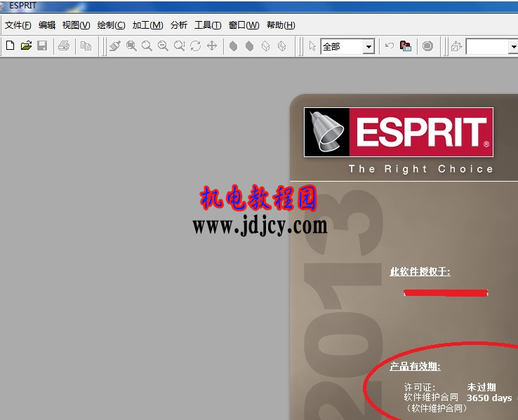
Task: Click the 全部 filter combo box text
Action: pyautogui.click(x=342, y=46)
